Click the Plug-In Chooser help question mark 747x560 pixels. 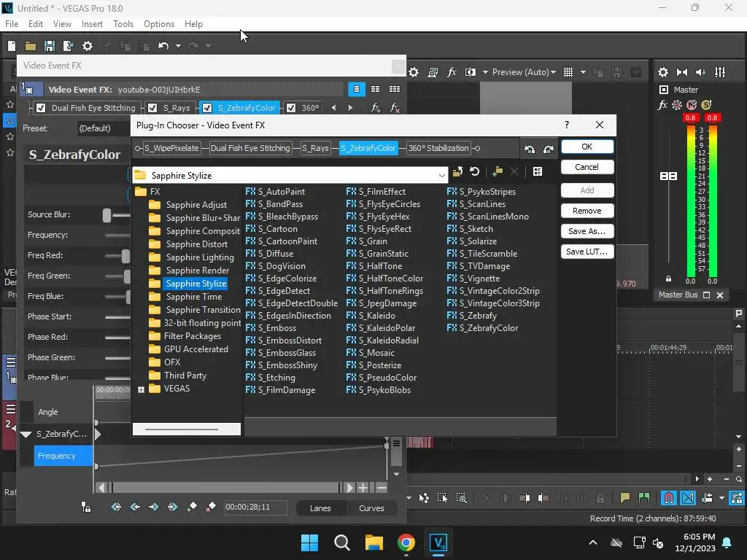click(x=566, y=125)
